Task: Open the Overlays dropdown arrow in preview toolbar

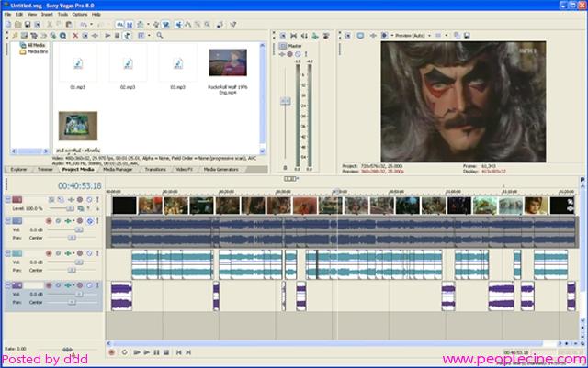Action: [447, 36]
